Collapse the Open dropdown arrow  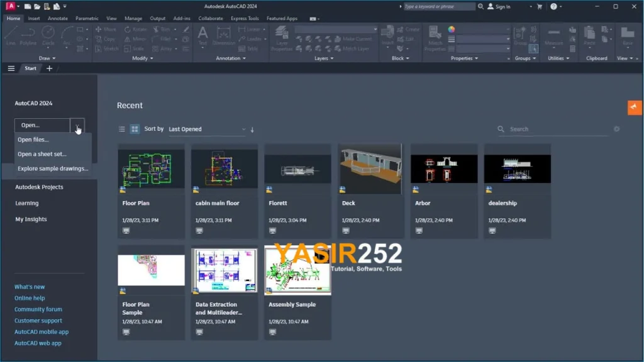77,125
